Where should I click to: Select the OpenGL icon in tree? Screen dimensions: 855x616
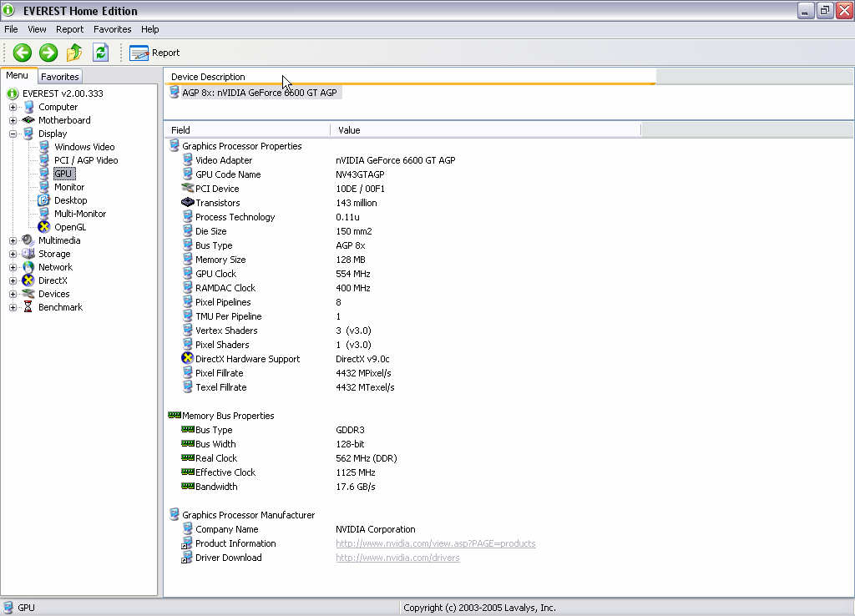[44, 227]
